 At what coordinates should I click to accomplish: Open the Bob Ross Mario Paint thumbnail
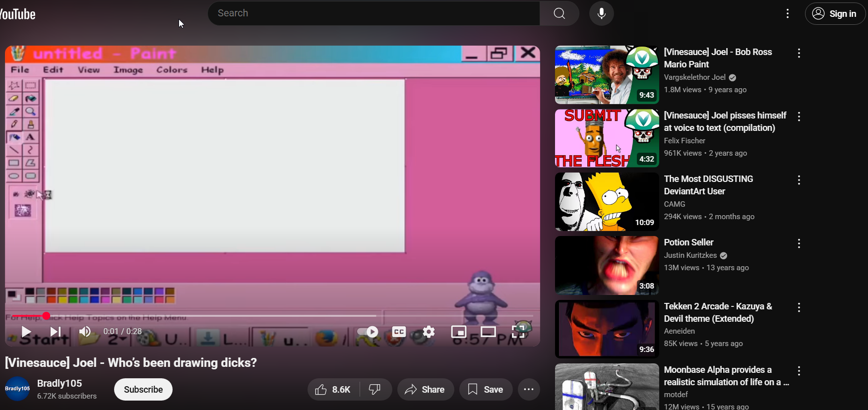607,75
